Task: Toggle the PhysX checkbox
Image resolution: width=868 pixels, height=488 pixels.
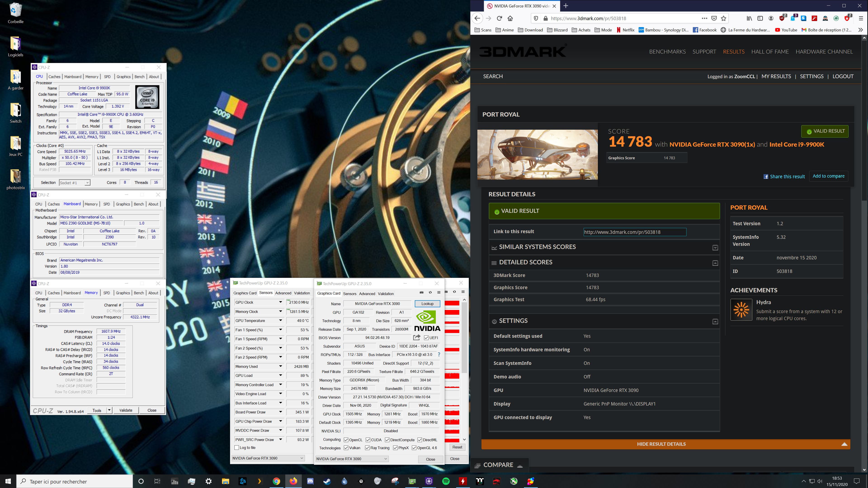Action: pos(395,448)
